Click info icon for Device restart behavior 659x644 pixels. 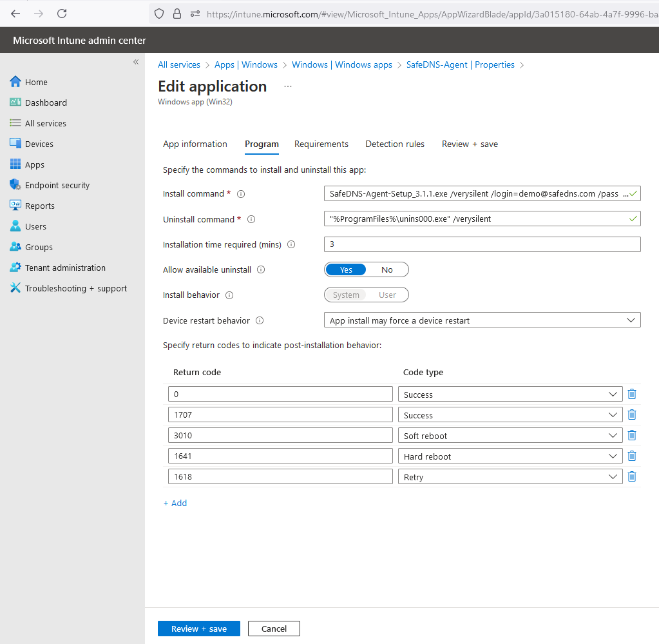pyautogui.click(x=260, y=320)
